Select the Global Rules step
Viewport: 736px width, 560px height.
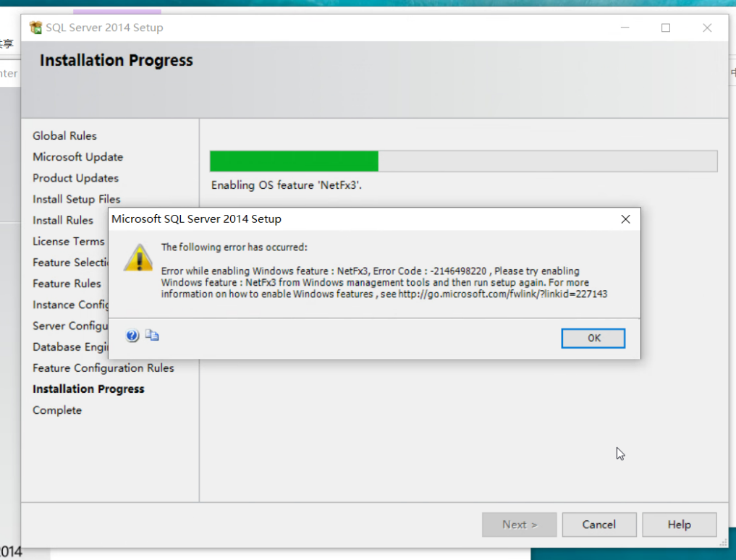click(x=64, y=135)
